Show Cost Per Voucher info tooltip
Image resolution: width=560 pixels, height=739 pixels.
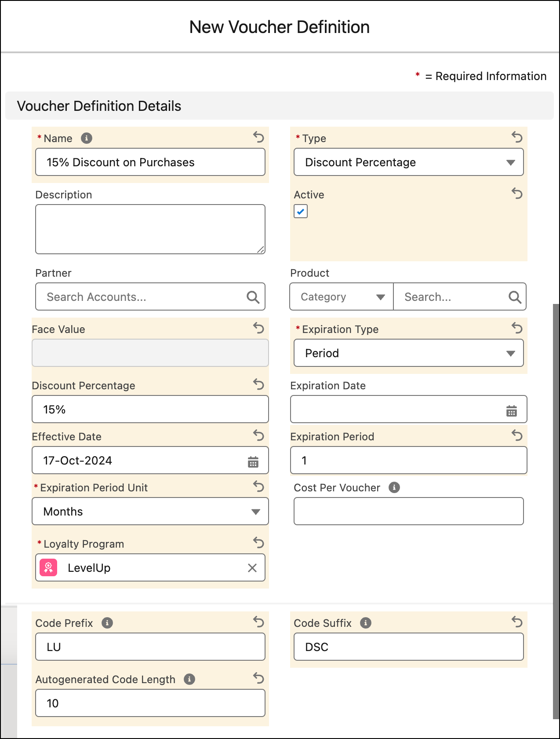coord(394,487)
